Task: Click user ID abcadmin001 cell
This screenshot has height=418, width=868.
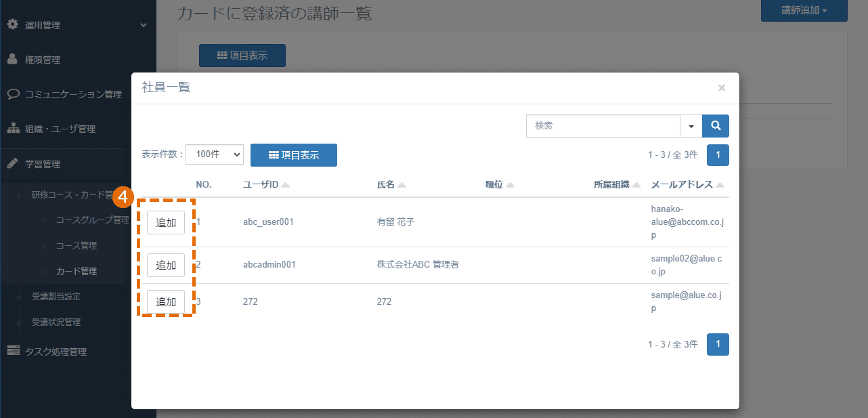Action: (x=269, y=265)
